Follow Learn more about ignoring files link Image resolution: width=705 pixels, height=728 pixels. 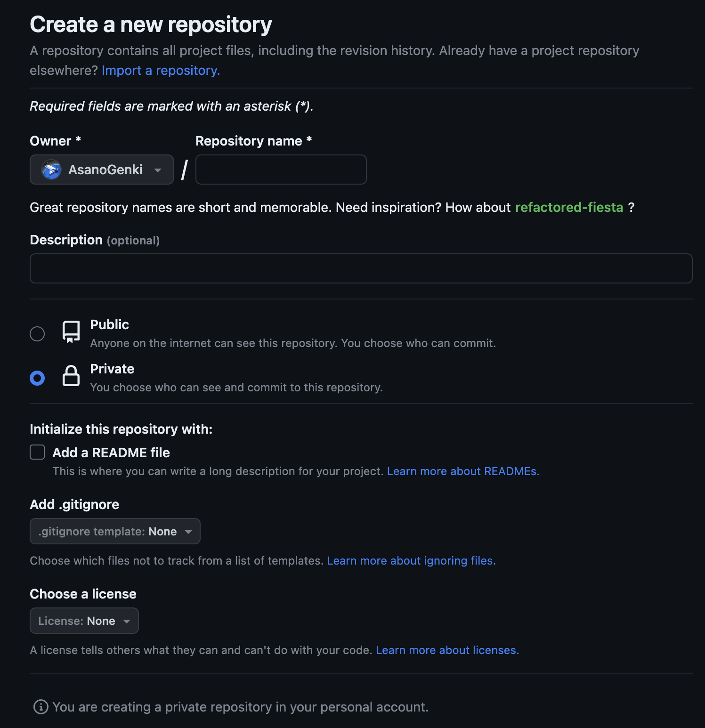pyautogui.click(x=411, y=561)
